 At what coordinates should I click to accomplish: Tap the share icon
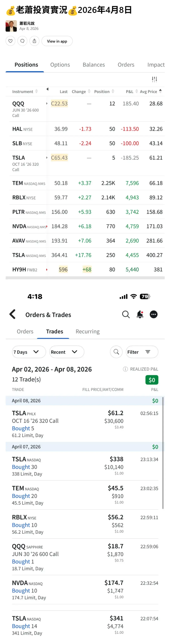tap(34, 41)
